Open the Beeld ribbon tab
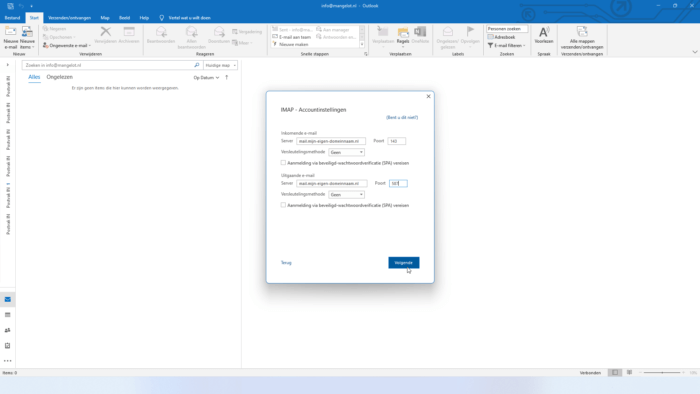The height and width of the screenshot is (394, 700). [124, 18]
